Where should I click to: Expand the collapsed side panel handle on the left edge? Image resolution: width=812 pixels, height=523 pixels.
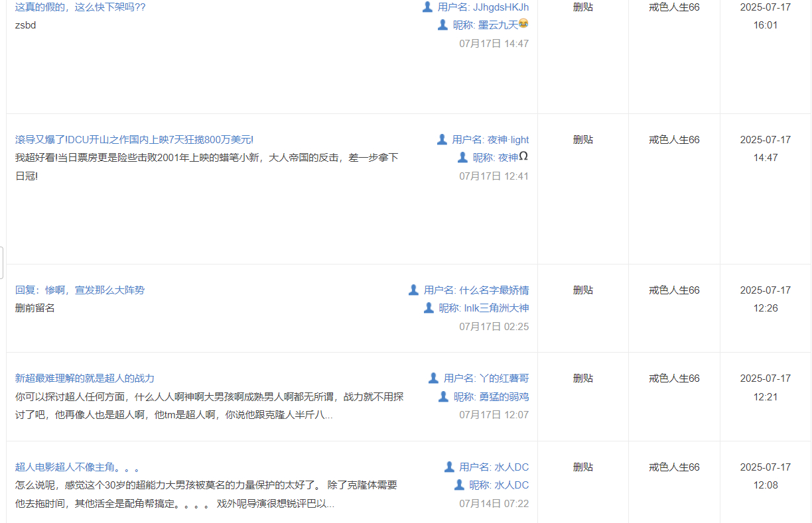(x=2, y=262)
